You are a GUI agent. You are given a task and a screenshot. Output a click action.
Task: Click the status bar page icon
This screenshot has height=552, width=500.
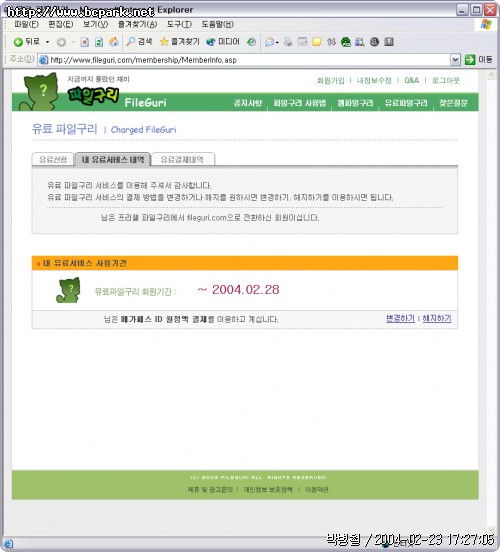8,543
